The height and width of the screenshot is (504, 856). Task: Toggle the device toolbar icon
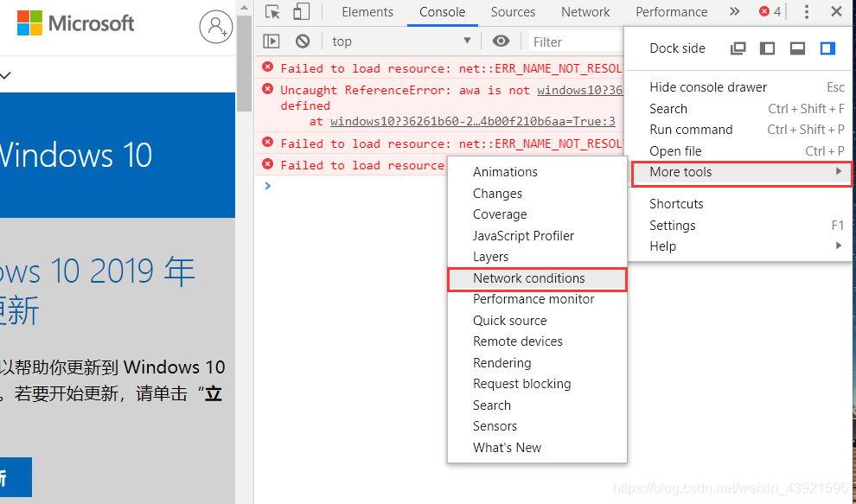coord(302,11)
